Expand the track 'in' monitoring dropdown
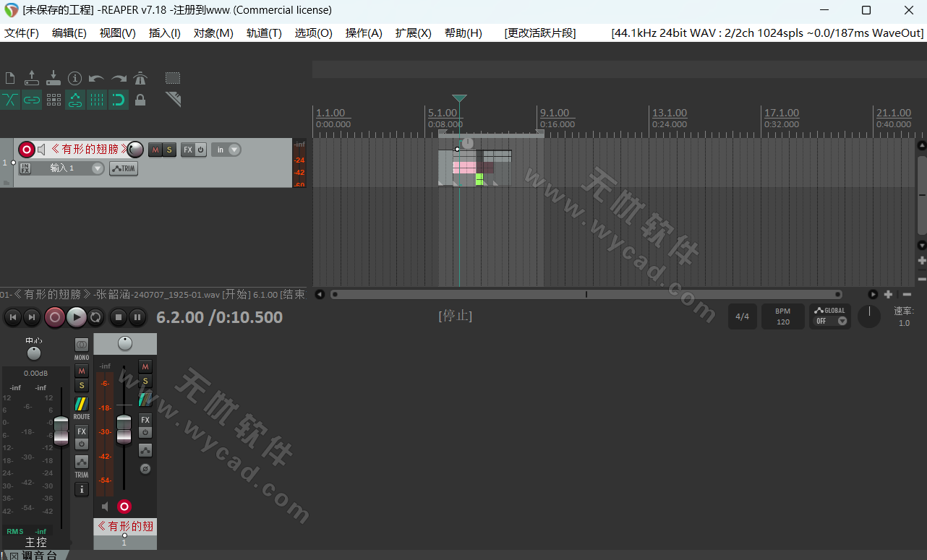The width and height of the screenshot is (927, 560). [234, 150]
